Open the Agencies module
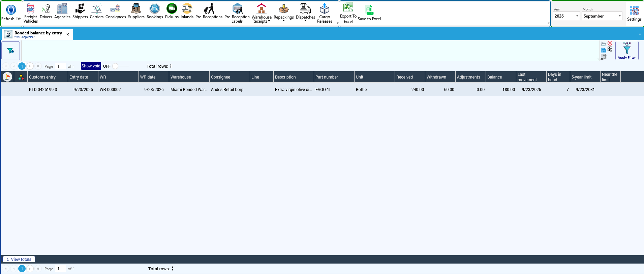Screen dimensions: 644x274 (x=62, y=11)
